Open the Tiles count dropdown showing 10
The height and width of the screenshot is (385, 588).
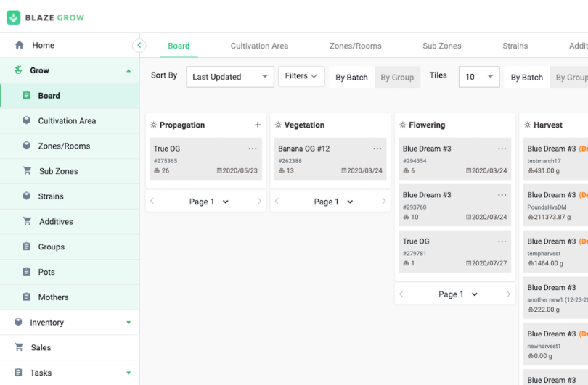click(x=479, y=77)
